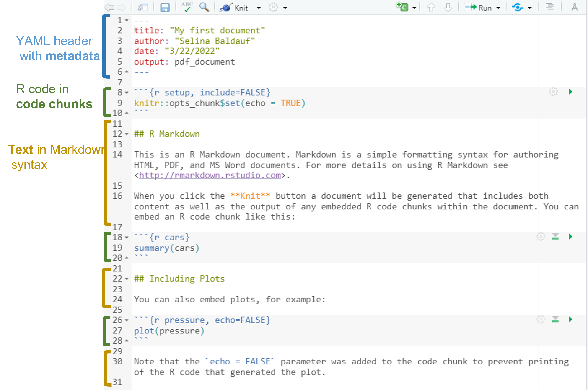Click the title line "My first document"

199,31
